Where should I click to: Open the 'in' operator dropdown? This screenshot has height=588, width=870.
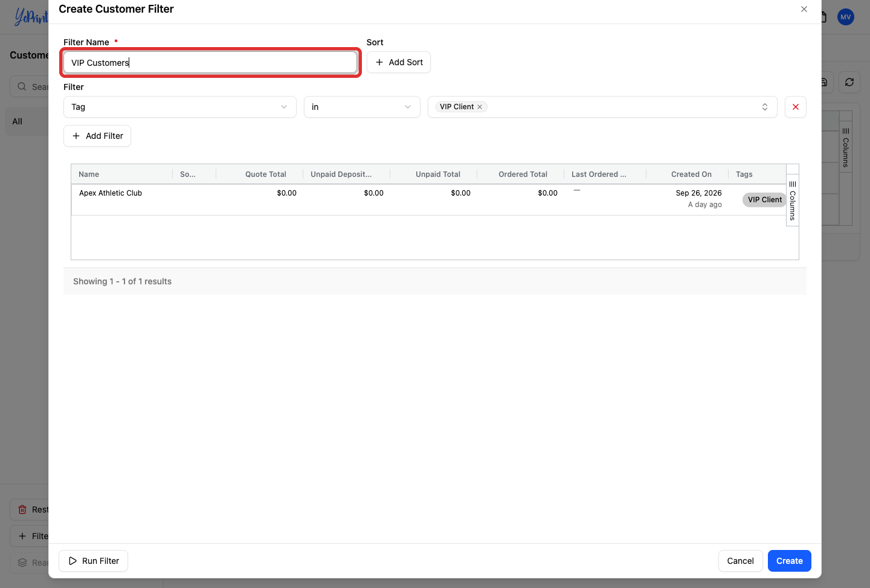coord(362,107)
